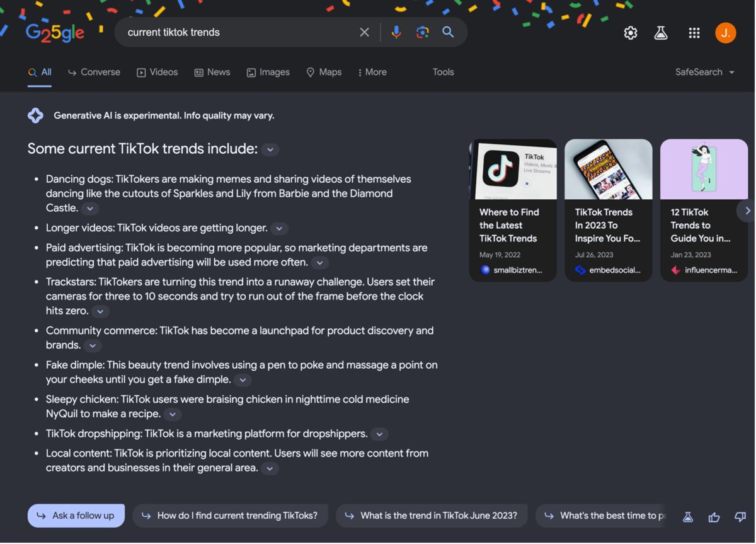Screen dimensions: 756x544
Task: Expand the Paid advertising bullet
Action: (x=320, y=263)
